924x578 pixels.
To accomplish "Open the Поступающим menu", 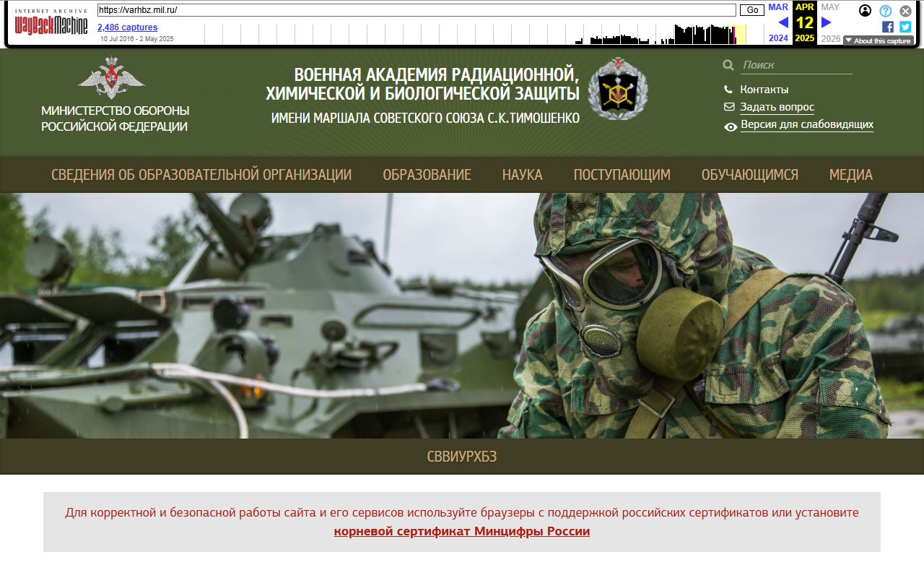I will [622, 175].
